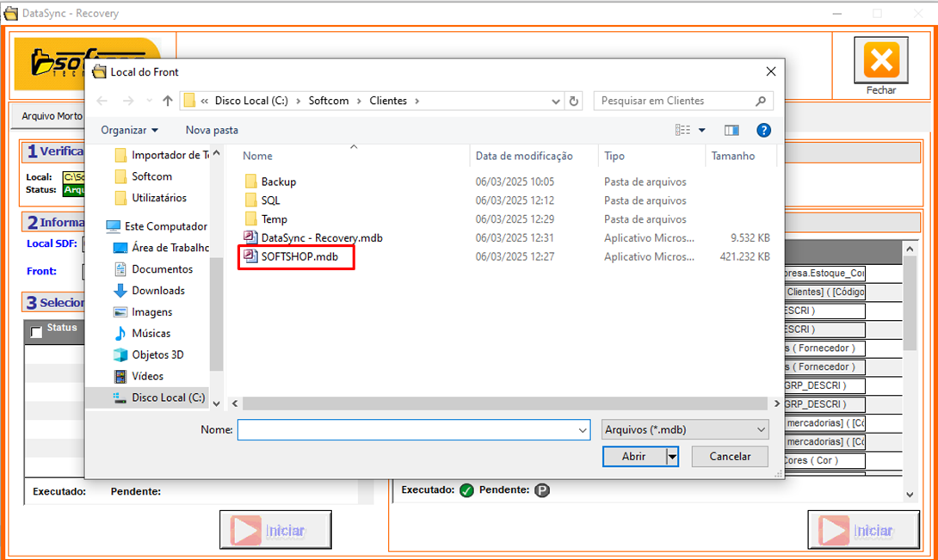Click the up-folder arrow in navigation bar
The width and height of the screenshot is (938, 560).
pos(168,101)
